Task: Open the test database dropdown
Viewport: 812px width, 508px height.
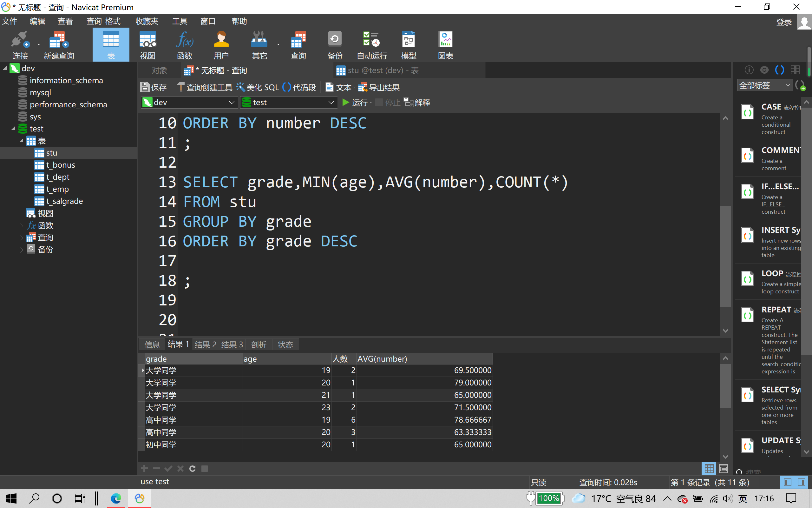Action: point(289,103)
